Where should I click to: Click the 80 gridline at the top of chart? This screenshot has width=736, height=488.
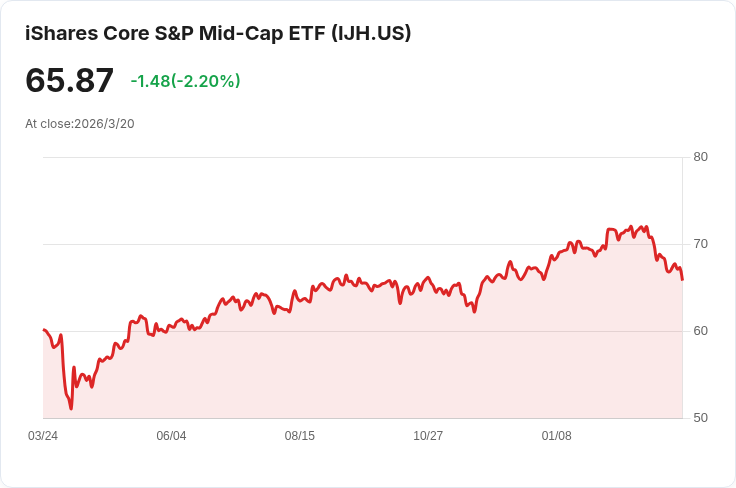pyautogui.click(x=363, y=157)
